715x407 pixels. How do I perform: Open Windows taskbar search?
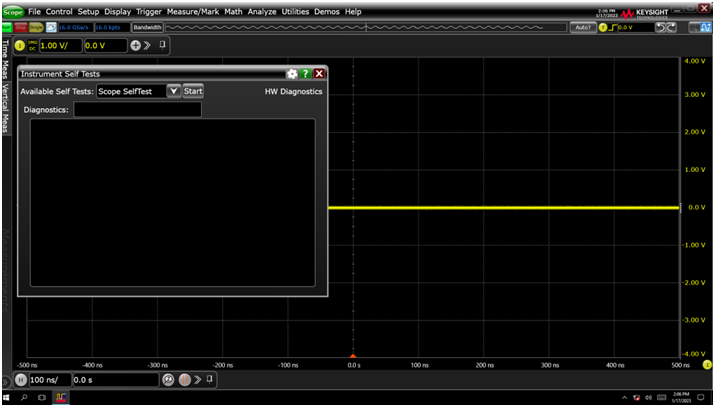pyautogui.click(x=24, y=398)
